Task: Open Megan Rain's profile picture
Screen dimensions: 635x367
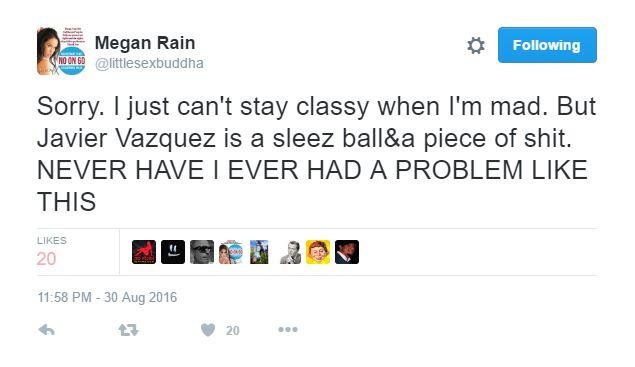Action: tap(62, 51)
